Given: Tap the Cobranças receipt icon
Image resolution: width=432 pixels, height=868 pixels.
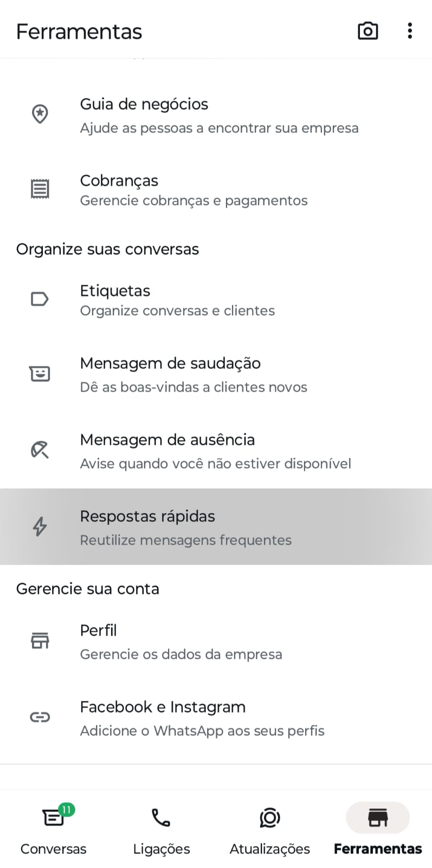Looking at the screenshot, I should (40, 189).
